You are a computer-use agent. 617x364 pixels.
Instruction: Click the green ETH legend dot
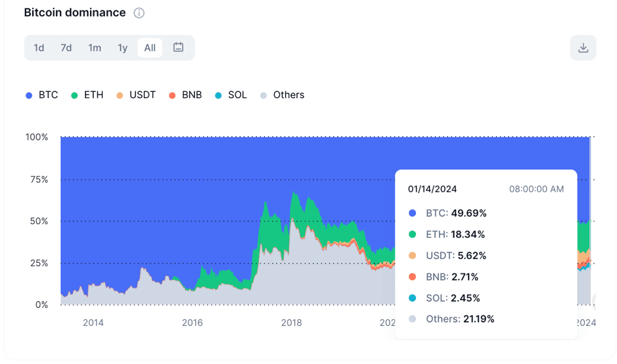click(x=74, y=95)
